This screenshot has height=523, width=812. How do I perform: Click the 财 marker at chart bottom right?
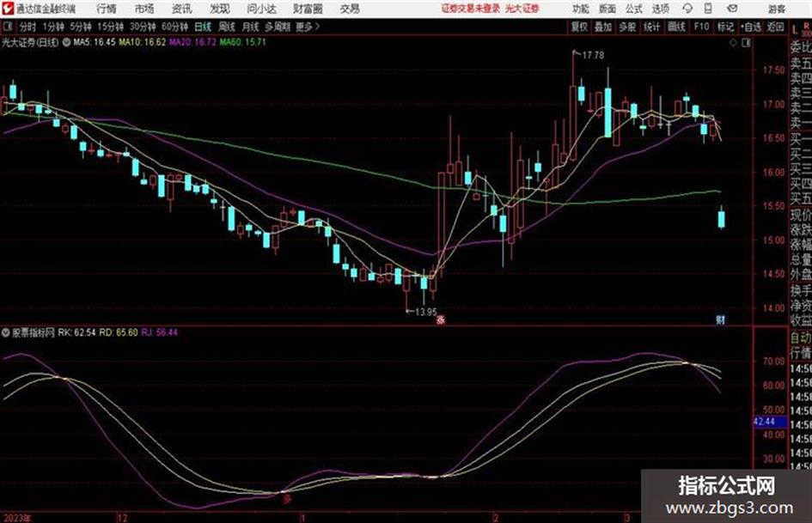pyautogui.click(x=720, y=319)
